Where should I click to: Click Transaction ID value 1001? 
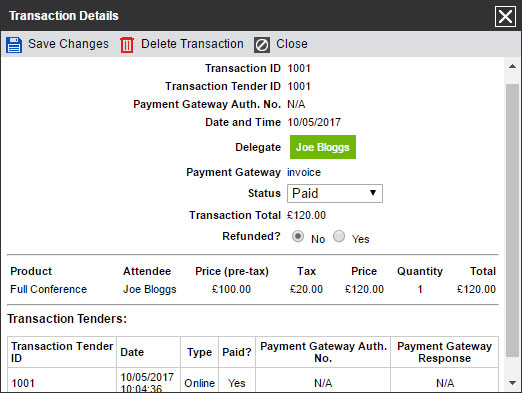click(x=299, y=68)
